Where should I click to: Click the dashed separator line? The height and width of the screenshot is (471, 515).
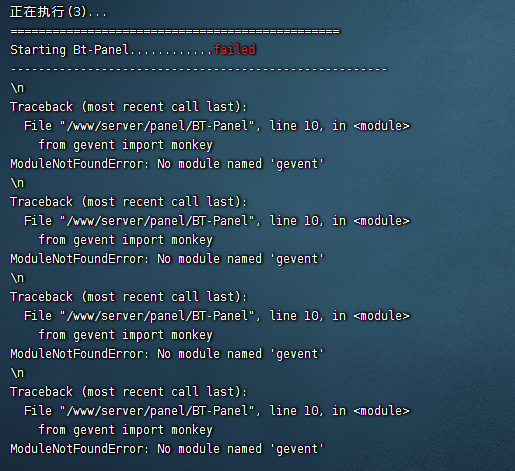coord(199,69)
